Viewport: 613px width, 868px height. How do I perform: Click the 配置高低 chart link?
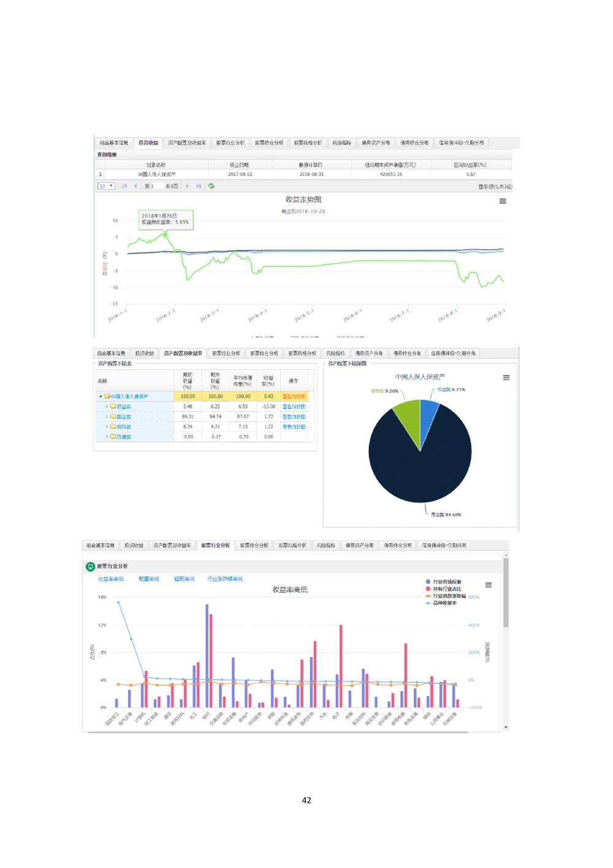148,579
